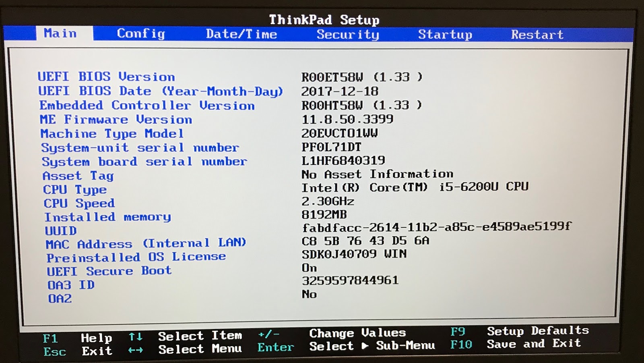Select the Intel Core i5-6200U value
Image resolution: width=644 pixels, height=363 pixels.
point(415,187)
